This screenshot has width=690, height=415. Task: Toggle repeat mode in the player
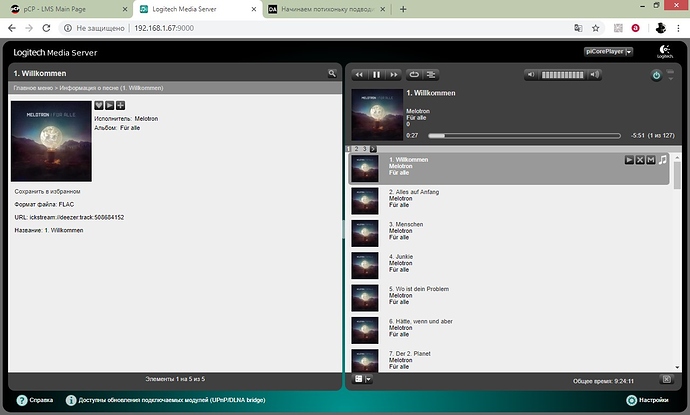414,75
